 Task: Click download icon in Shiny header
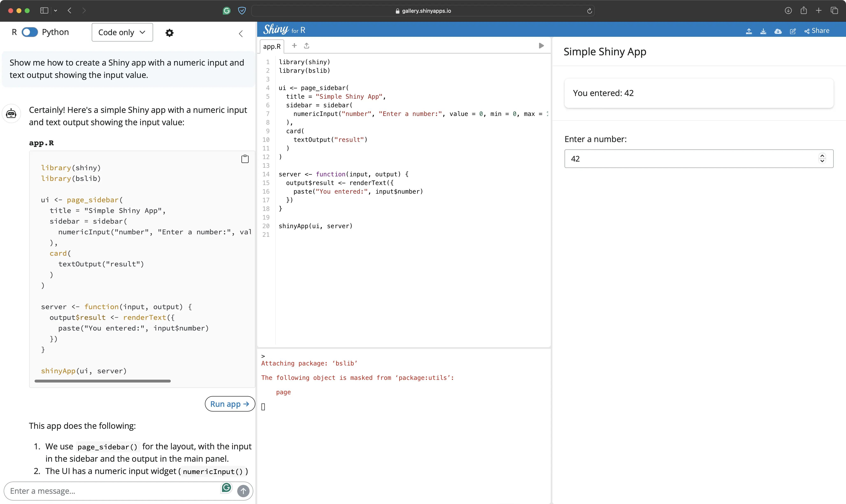pos(763,31)
